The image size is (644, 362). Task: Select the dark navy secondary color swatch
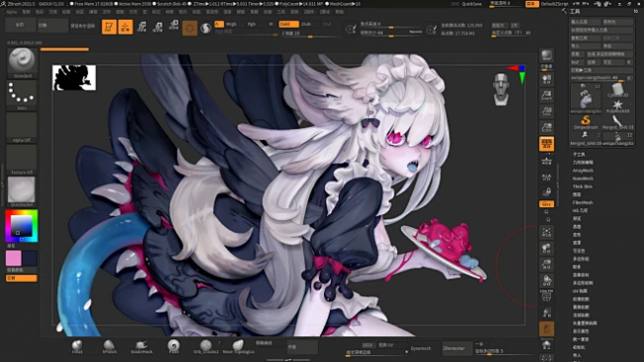30,258
